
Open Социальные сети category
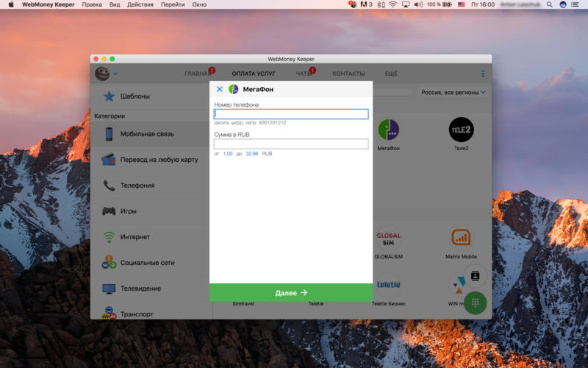151,263
